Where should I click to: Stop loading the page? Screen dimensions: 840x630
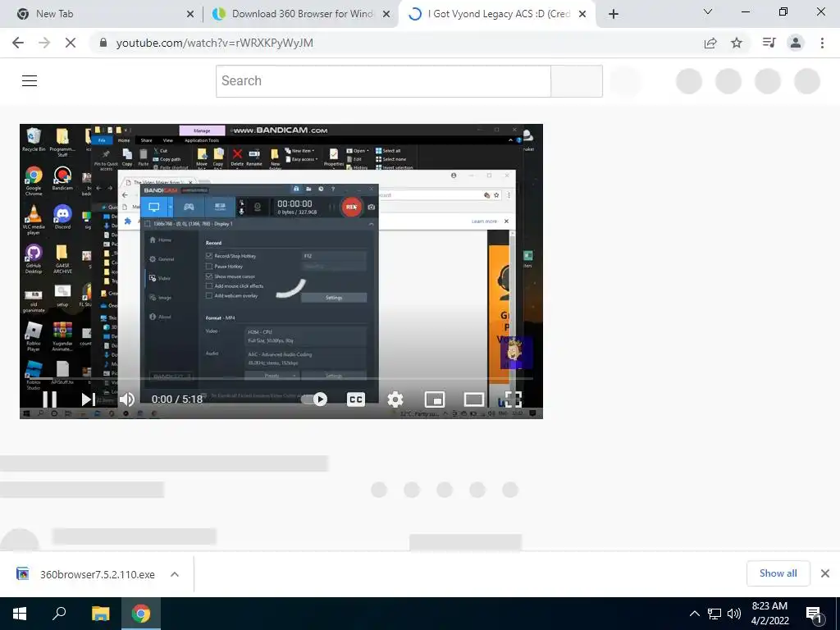(71, 43)
